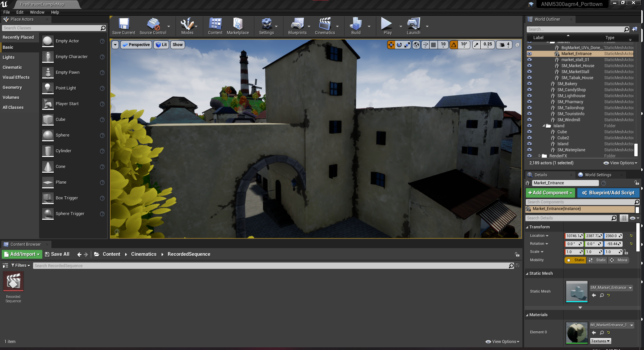Expand the RenderFX folder in outliner
This screenshot has width=644, height=350.
539,156
